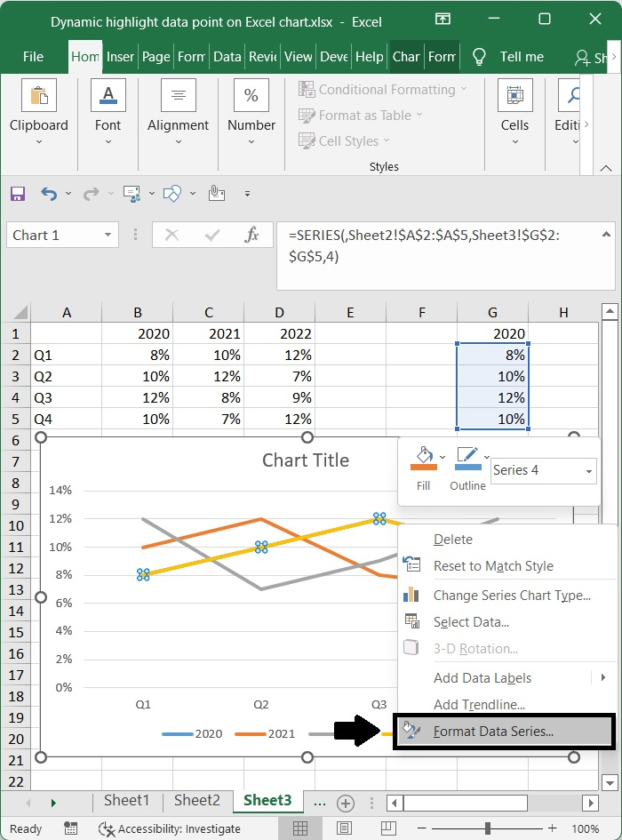622x840 pixels.
Task: Click the vertical scroll down arrow
Action: pos(610,783)
